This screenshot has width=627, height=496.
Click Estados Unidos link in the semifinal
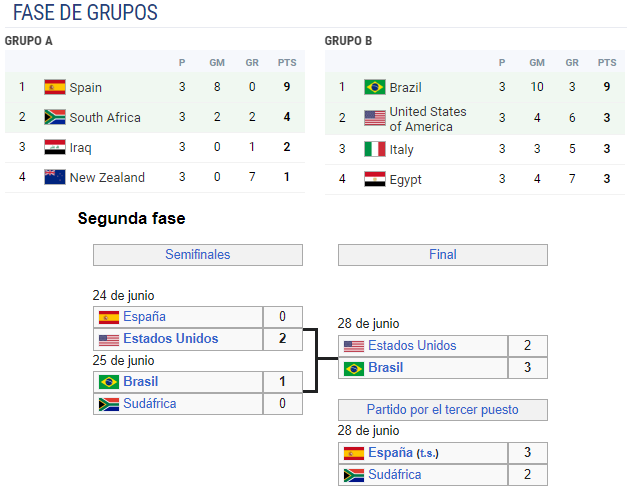point(171,338)
